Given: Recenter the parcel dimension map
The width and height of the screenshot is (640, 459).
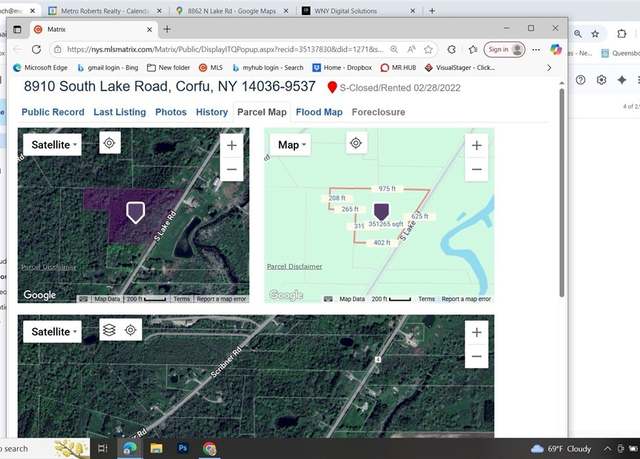Looking at the screenshot, I should (x=356, y=143).
